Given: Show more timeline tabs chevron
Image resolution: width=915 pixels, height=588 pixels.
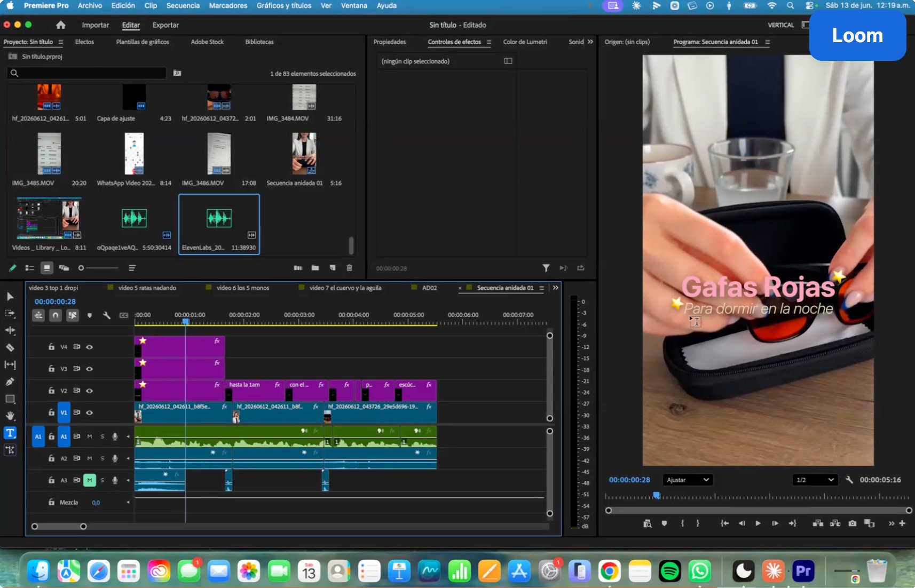Looking at the screenshot, I should [x=556, y=288].
